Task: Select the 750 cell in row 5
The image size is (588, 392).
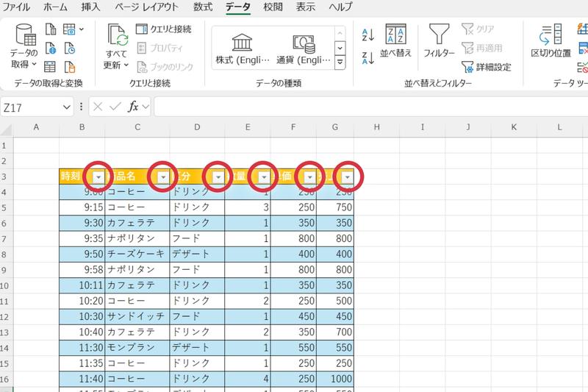Action: (335, 207)
